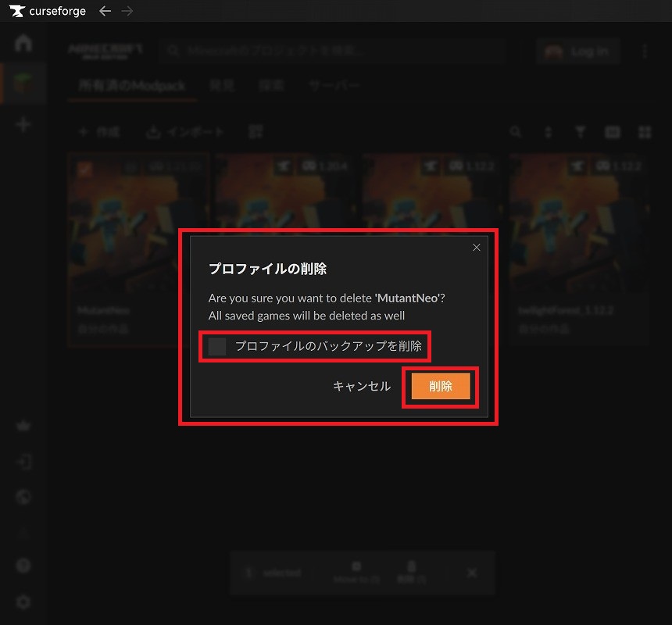Click the sidebar sign-in door icon
The image size is (672, 625).
[23, 462]
